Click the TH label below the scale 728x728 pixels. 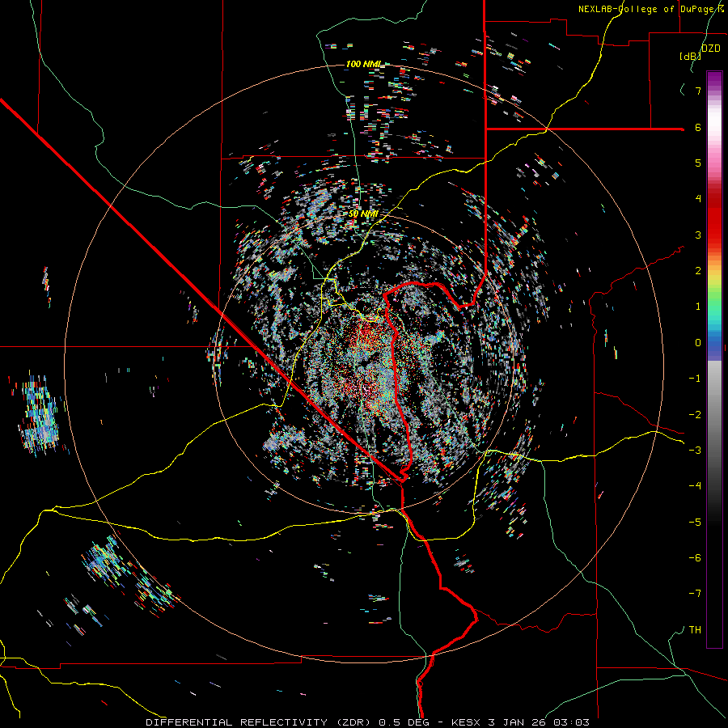click(695, 629)
